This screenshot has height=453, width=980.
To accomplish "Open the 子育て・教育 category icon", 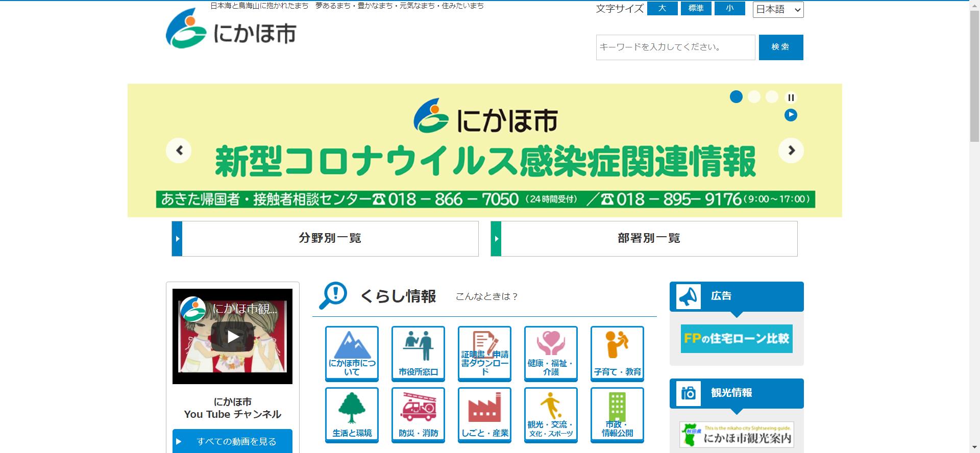I will (617, 354).
